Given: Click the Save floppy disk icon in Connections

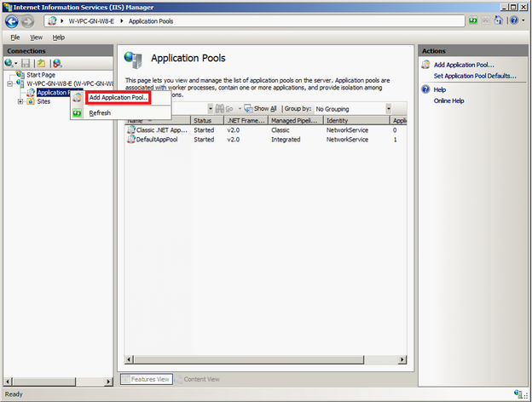Looking at the screenshot, I should pos(26,63).
